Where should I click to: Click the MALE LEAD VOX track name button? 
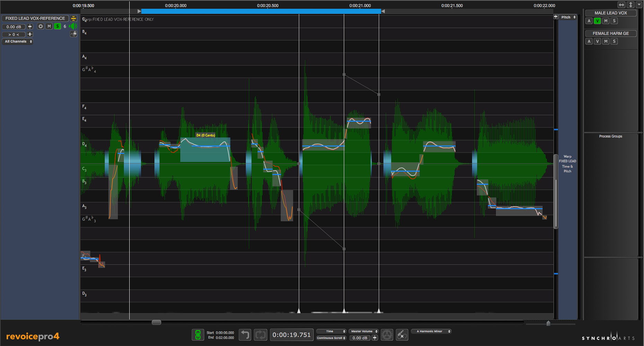coord(611,13)
